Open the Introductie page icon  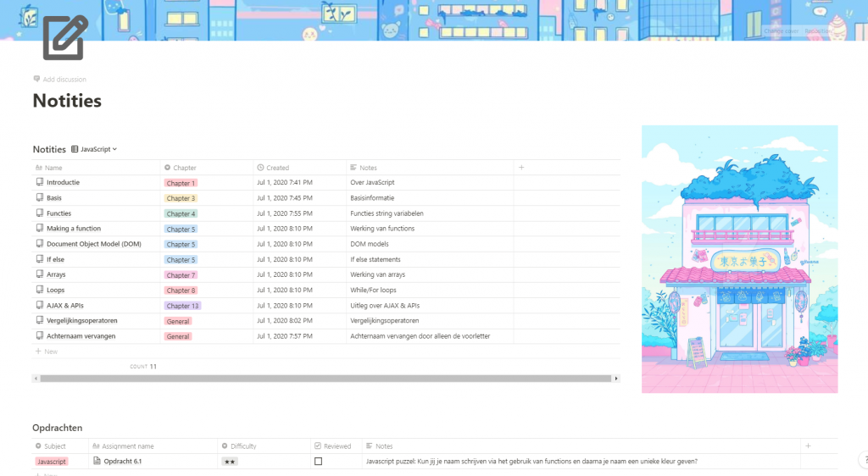pyautogui.click(x=40, y=182)
